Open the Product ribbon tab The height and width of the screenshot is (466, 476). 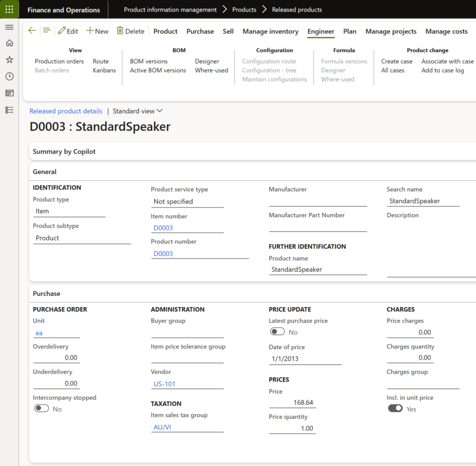point(166,31)
